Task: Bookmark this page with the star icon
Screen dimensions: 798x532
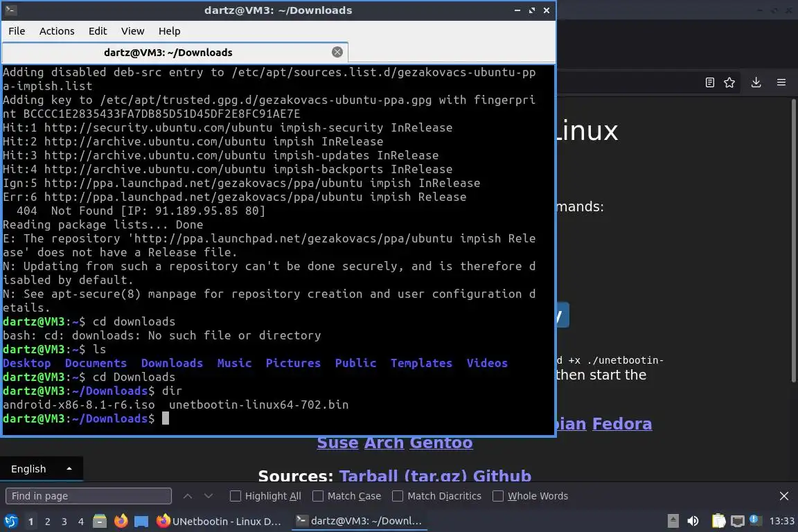Action: [x=729, y=82]
